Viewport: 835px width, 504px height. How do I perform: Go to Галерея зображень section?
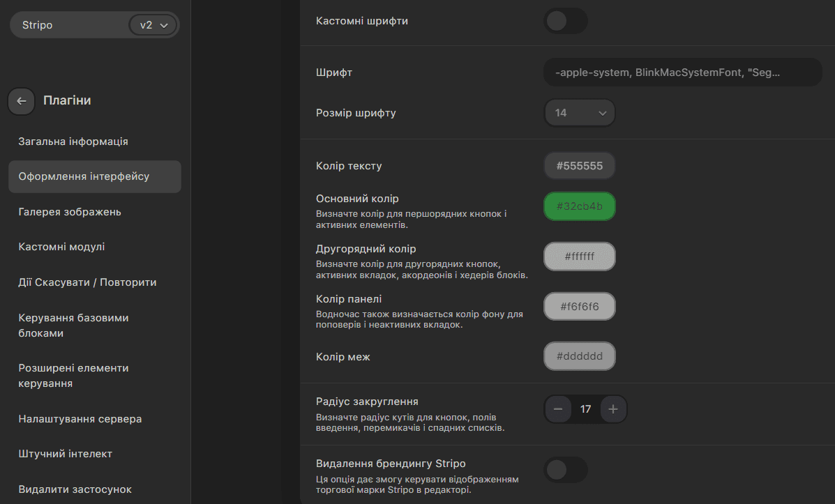click(x=70, y=212)
